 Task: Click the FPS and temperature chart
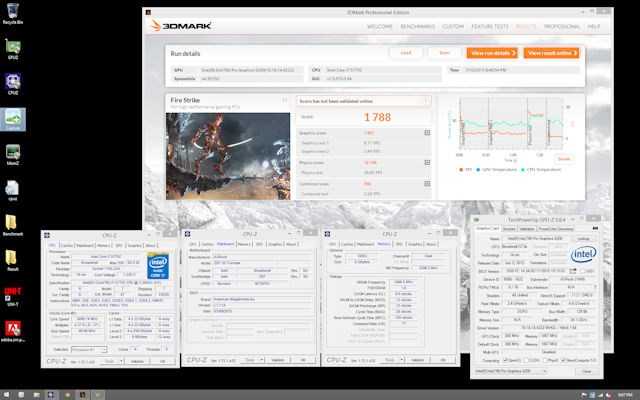(x=511, y=123)
